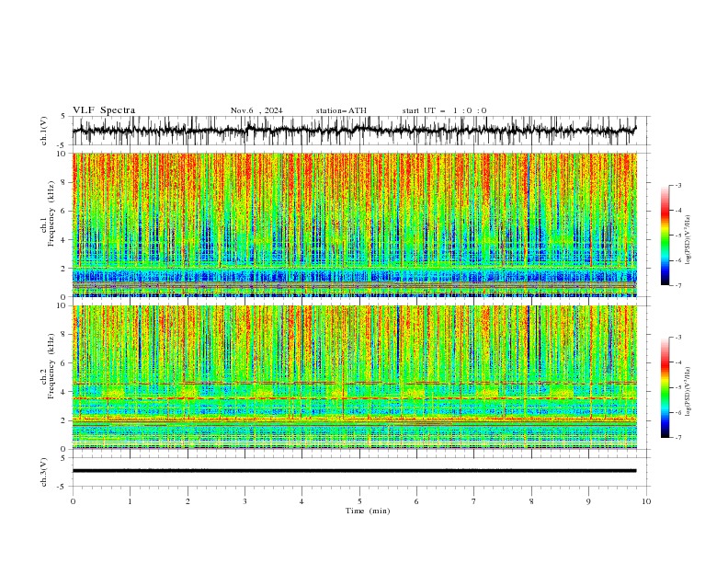Click the "Time (min)" axis title
Screen dimensions: 728x563
[x=368, y=511]
